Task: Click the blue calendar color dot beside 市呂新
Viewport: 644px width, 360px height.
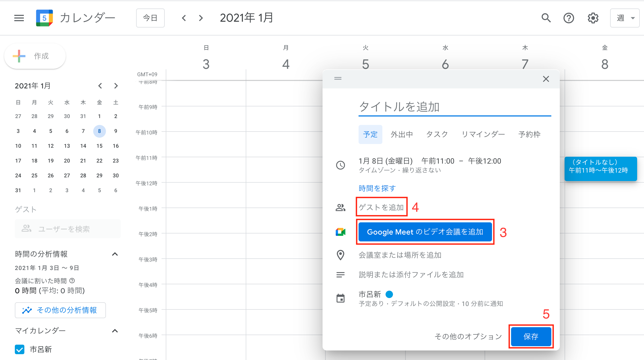Action: tap(389, 294)
